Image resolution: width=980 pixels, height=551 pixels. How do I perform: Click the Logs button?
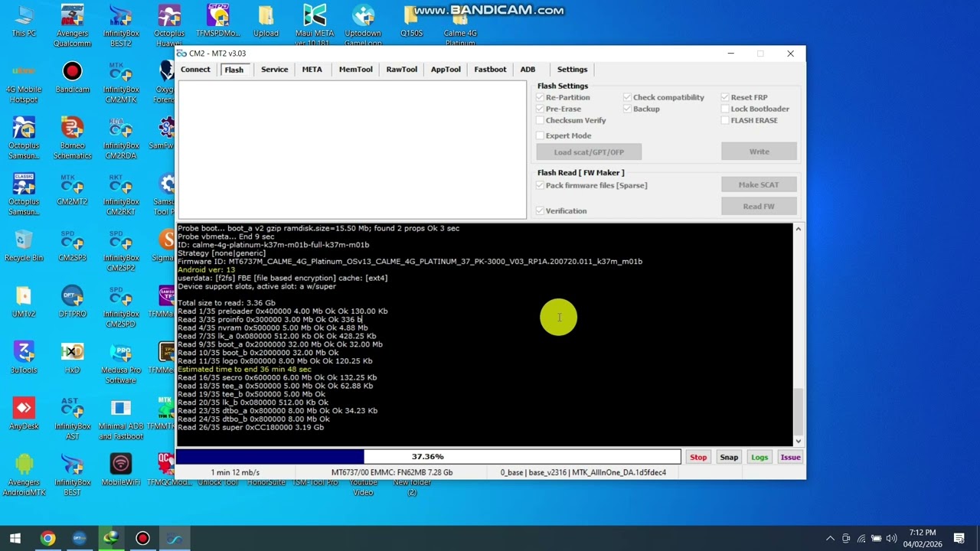[759, 457]
